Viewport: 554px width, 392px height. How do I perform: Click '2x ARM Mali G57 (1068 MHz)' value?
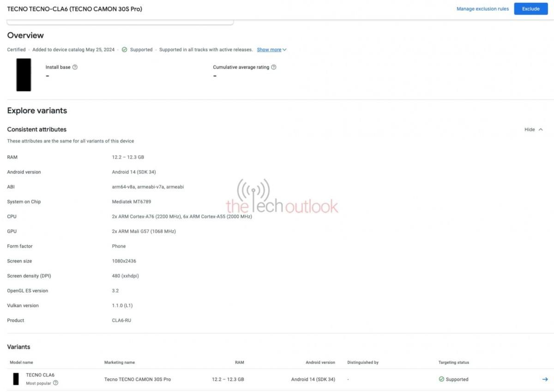pyautogui.click(x=144, y=231)
